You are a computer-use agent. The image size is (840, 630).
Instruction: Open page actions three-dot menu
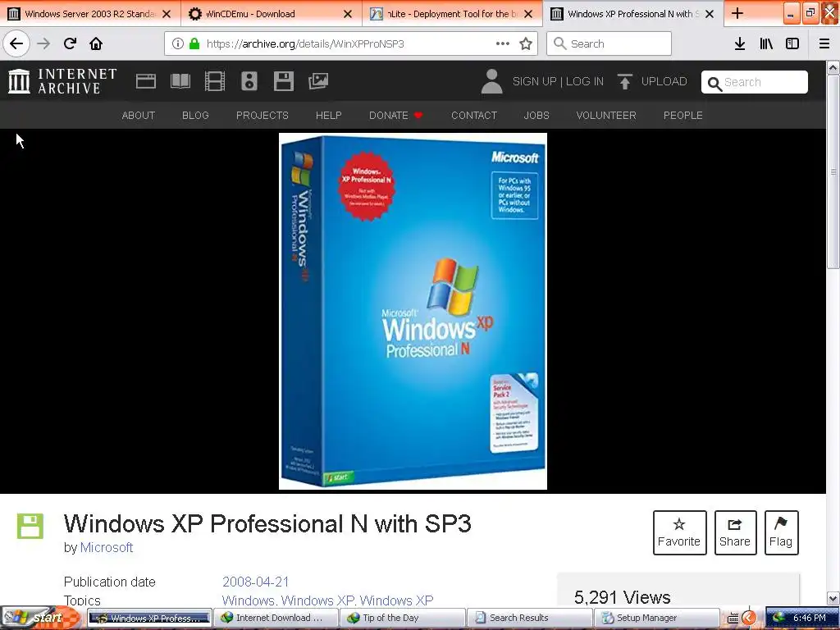point(503,43)
